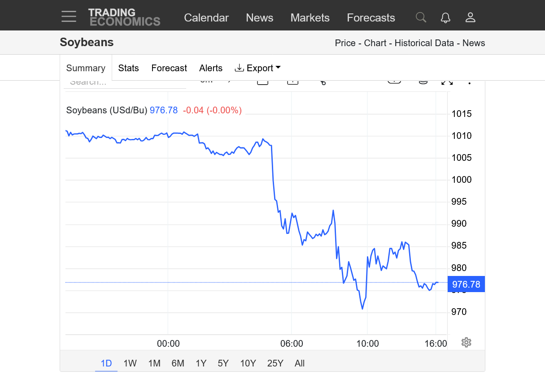The image size is (545, 392).
Task: Click the blue 976.78 price axis label
Action: click(466, 284)
